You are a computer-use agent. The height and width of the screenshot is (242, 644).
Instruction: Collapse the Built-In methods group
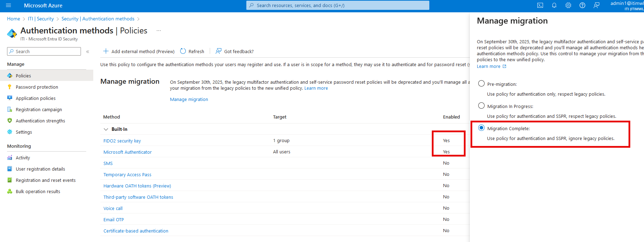tap(106, 129)
